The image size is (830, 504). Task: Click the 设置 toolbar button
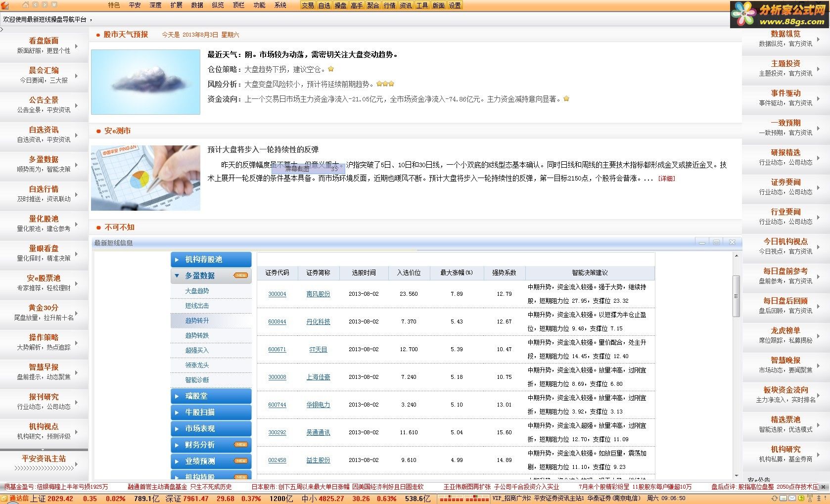coord(455,5)
